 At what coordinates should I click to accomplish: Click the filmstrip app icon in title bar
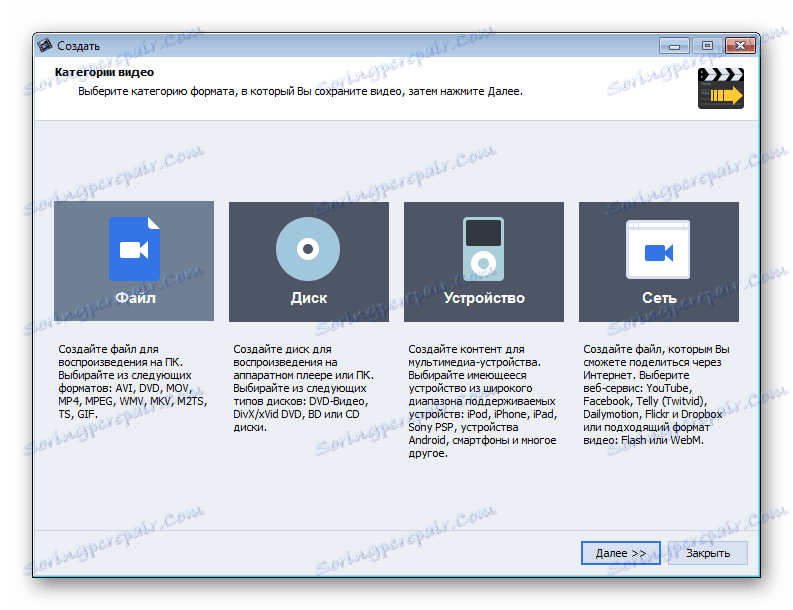click(45, 46)
